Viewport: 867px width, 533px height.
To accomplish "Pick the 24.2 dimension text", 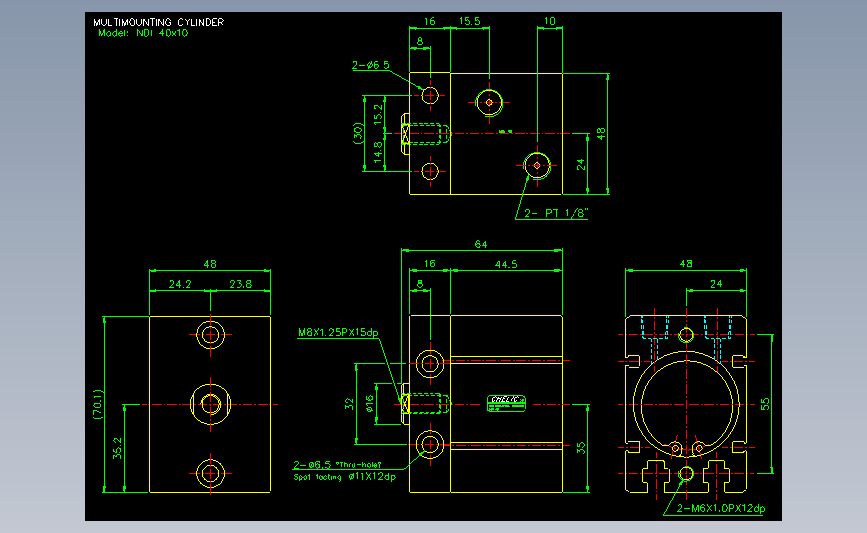I will (x=180, y=284).
